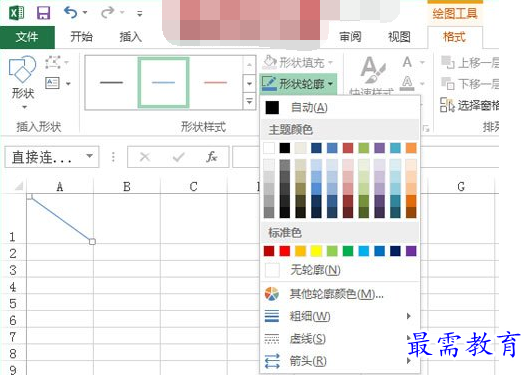Open the 形状 shapes gallery
This screenshot has width=529, height=376.
tap(23, 83)
